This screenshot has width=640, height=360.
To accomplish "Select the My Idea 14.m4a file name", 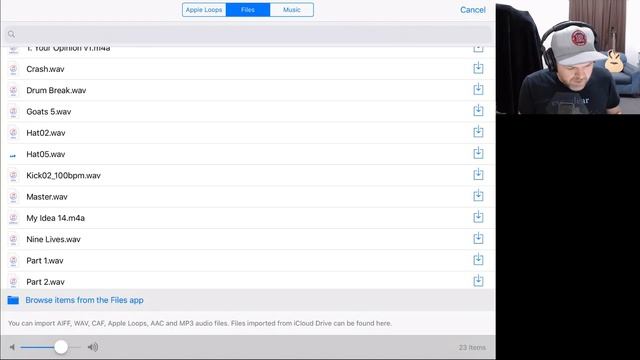I will [x=56, y=218].
